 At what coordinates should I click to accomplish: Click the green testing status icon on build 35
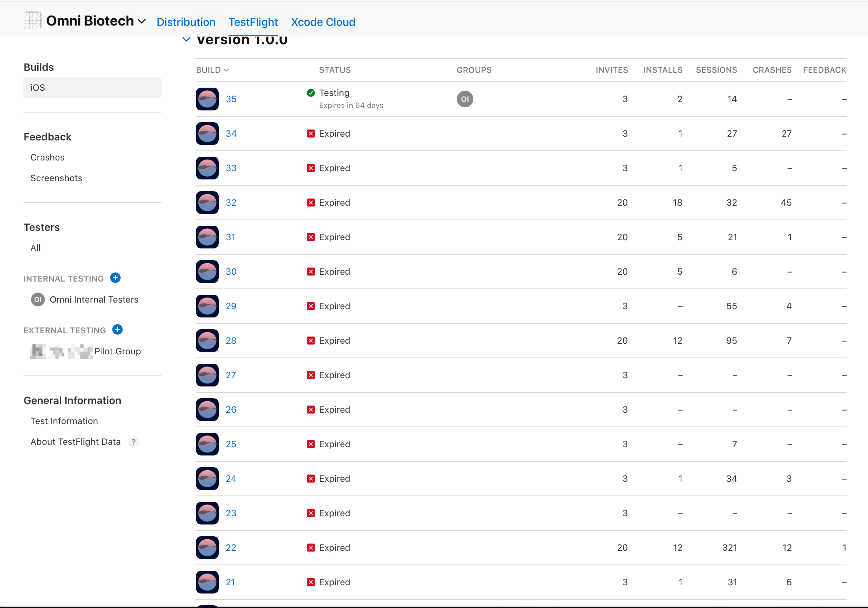[x=311, y=93]
